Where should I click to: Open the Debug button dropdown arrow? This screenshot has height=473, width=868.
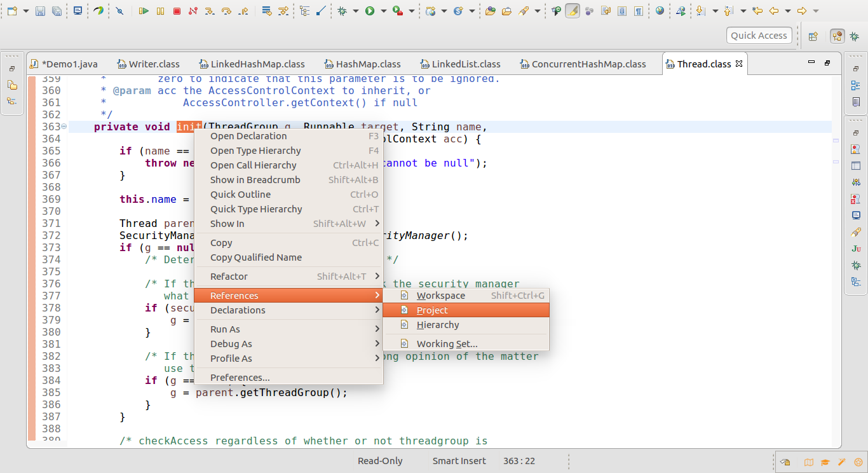(x=355, y=11)
